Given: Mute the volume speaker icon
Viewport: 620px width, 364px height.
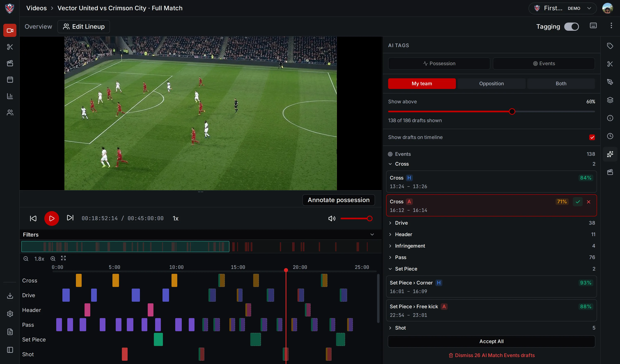Looking at the screenshot, I should coord(332,218).
